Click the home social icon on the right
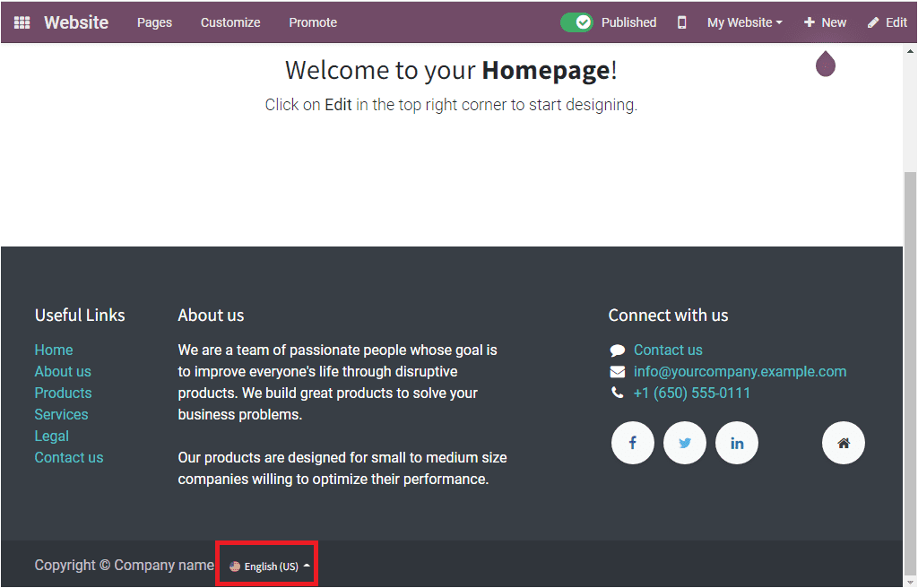The height and width of the screenshot is (588, 918). coord(843,442)
